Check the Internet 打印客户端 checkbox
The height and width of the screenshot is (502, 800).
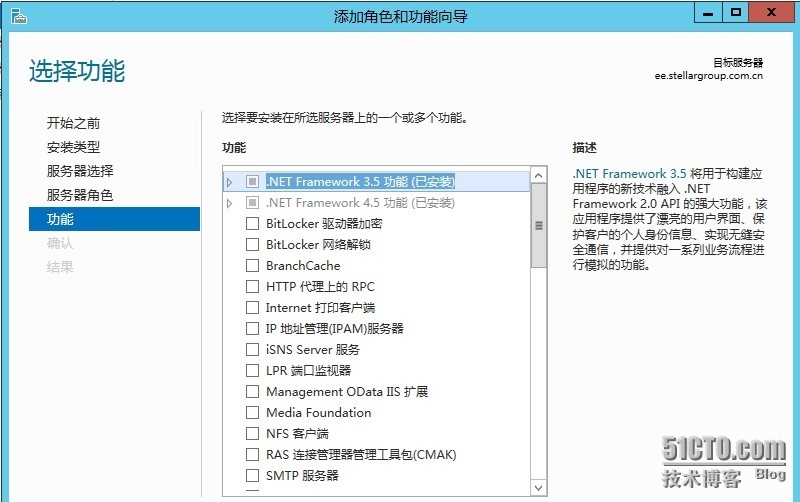252,307
